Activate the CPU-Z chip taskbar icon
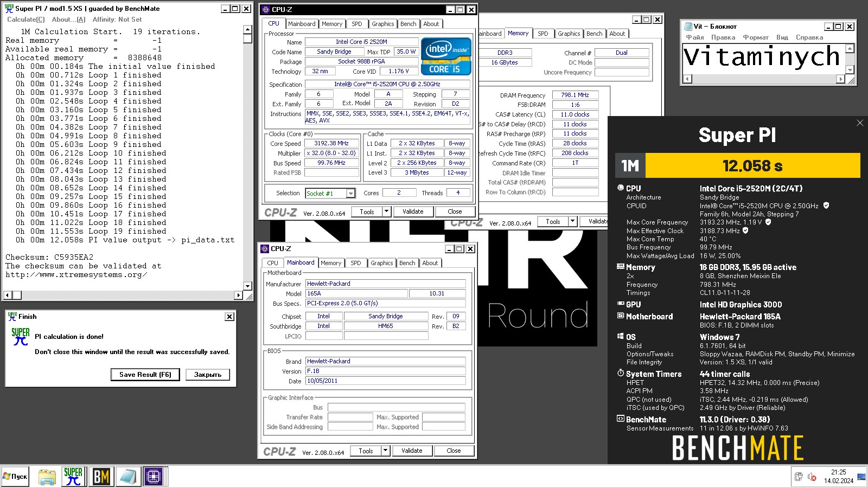This screenshot has width=868, height=488. pos(154,477)
